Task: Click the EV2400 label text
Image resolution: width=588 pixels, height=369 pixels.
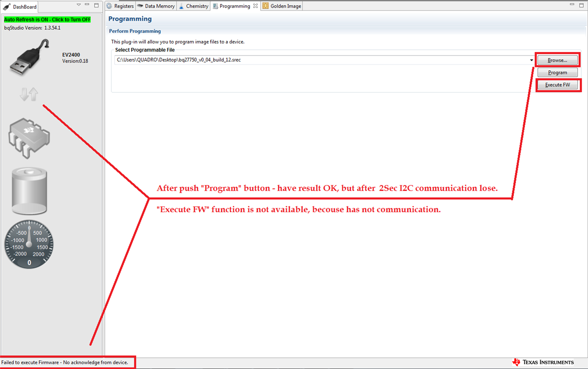Action: (x=71, y=55)
